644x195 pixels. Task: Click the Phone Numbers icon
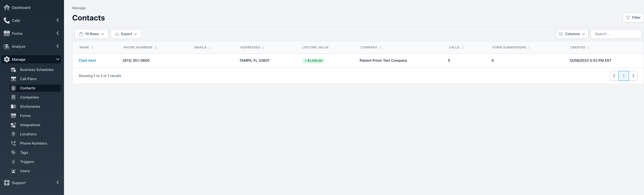tap(14, 143)
